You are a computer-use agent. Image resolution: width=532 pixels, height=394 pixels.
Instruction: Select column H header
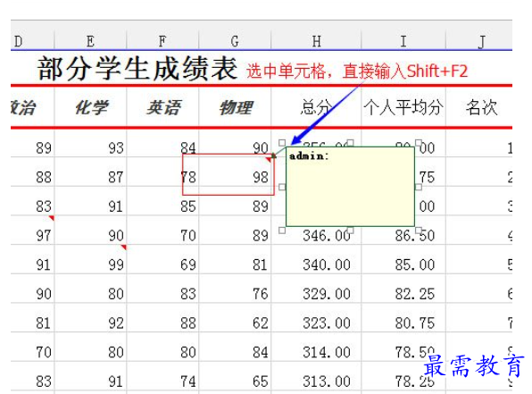[316, 41]
